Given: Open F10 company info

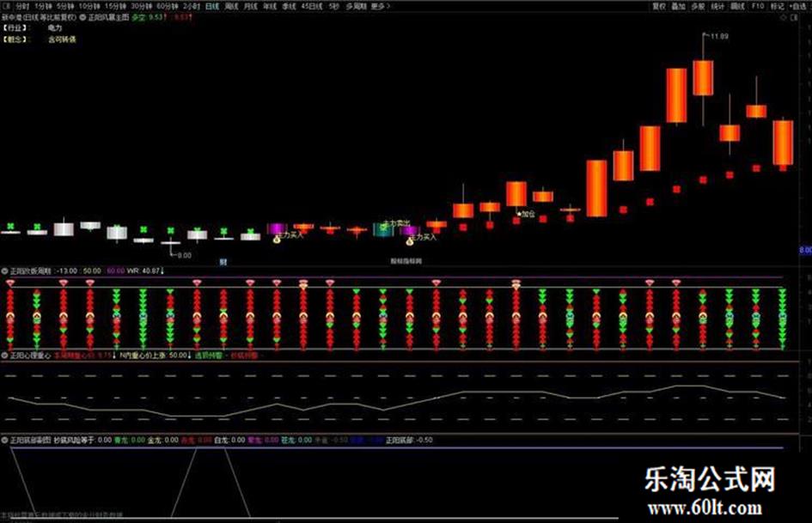Looking at the screenshot, I should click(x=758, y=6).
